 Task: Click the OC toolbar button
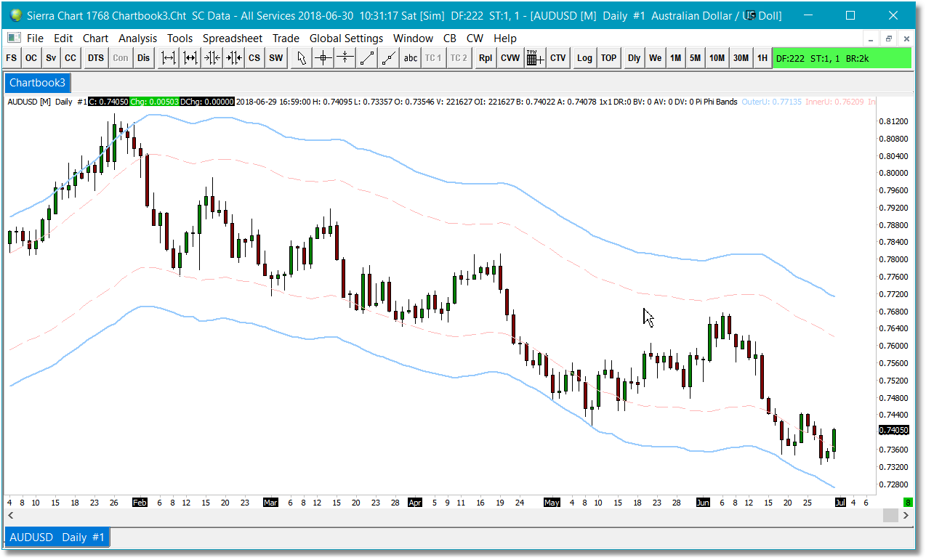coord(31,58)
